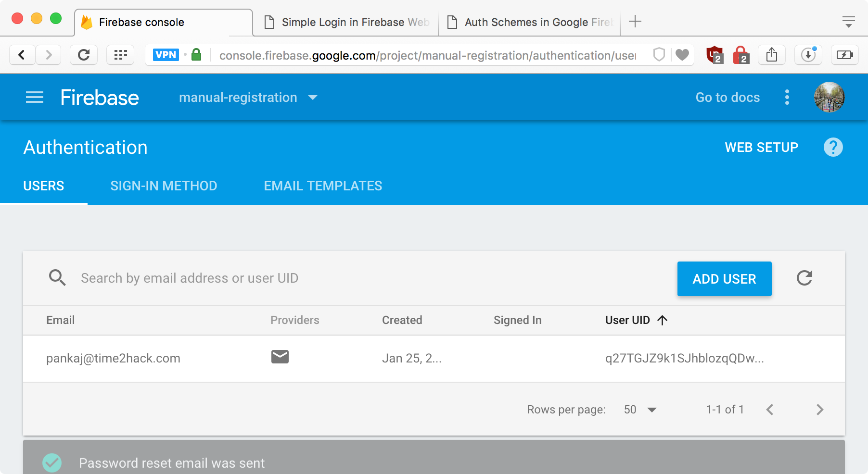Switch to Auth Schemes in Google Firebase tab
Image resolution: width=868 pixels, height=474 pixels.
click(529, 22)
